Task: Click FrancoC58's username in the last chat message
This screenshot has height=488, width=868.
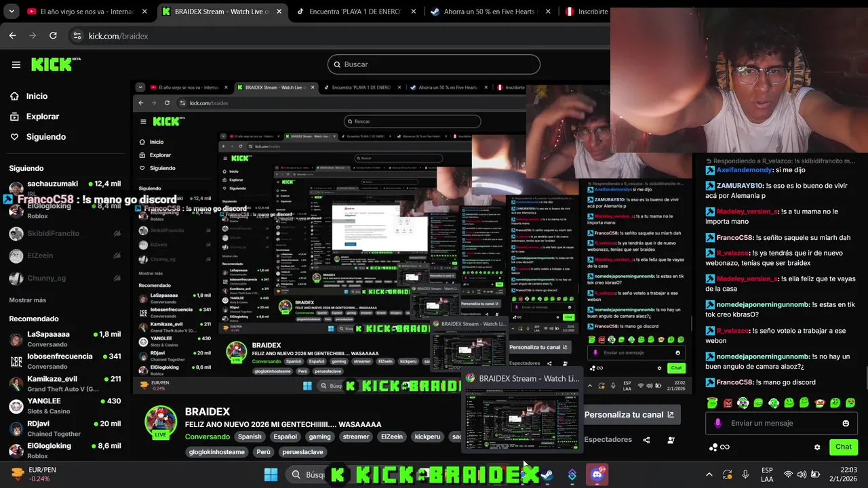Action: (x=735, y=382)
